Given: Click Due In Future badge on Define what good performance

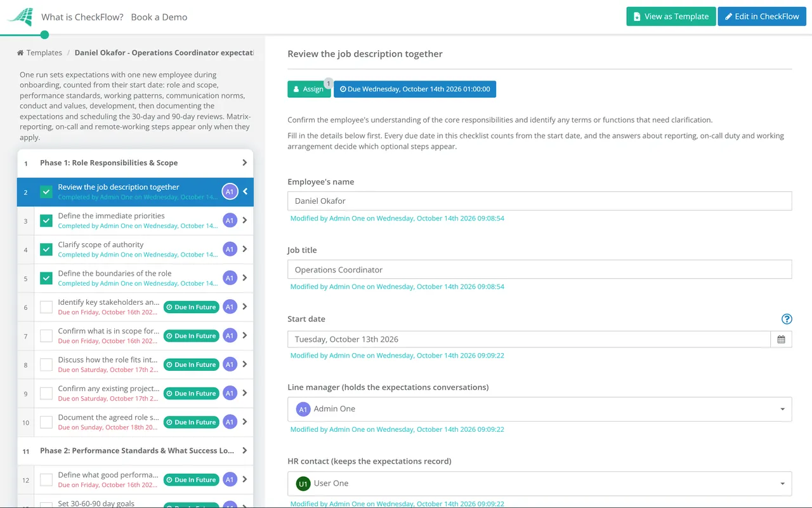Looking at the screenshot, I should 191,480.
